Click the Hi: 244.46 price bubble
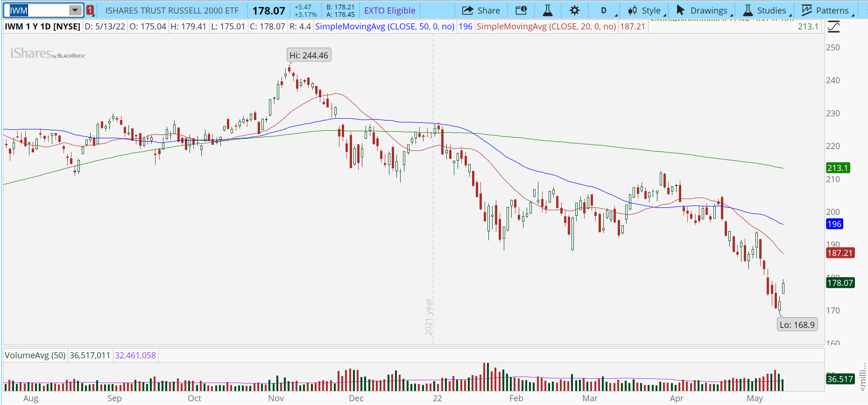The height and width of the screenshot is (405, 868). coord(309,55)
